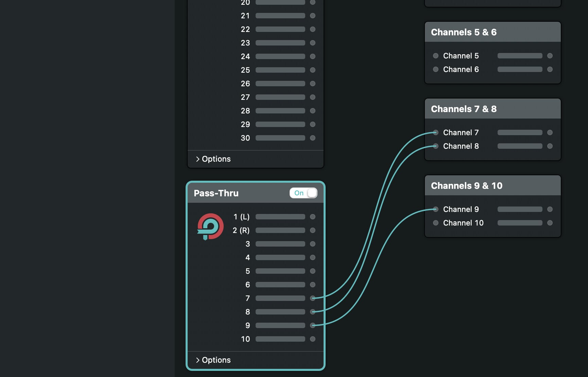Toggle the Pass-Thru On switch
Image resolution: width=588 pixels, height=377 pixels.
[x=303, y=193]
